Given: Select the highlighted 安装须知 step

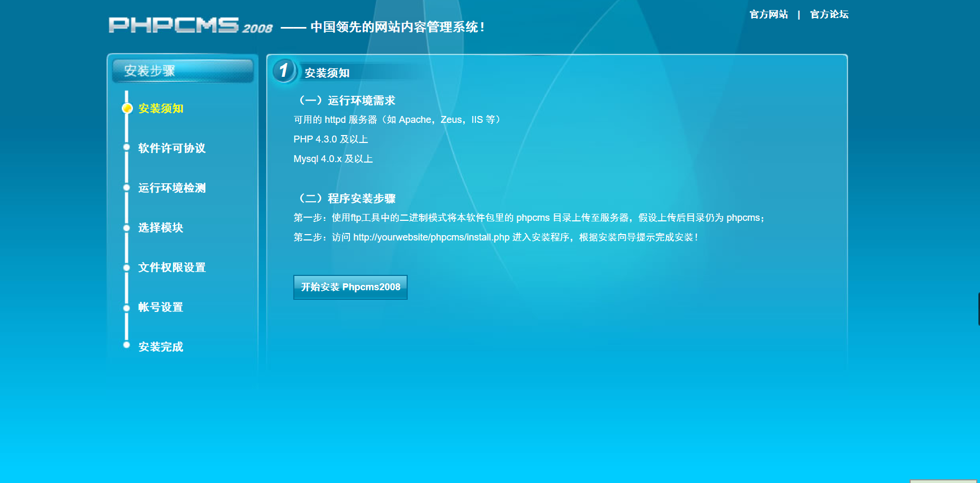Looking at the screenshot, I should [x=160, y=109].
